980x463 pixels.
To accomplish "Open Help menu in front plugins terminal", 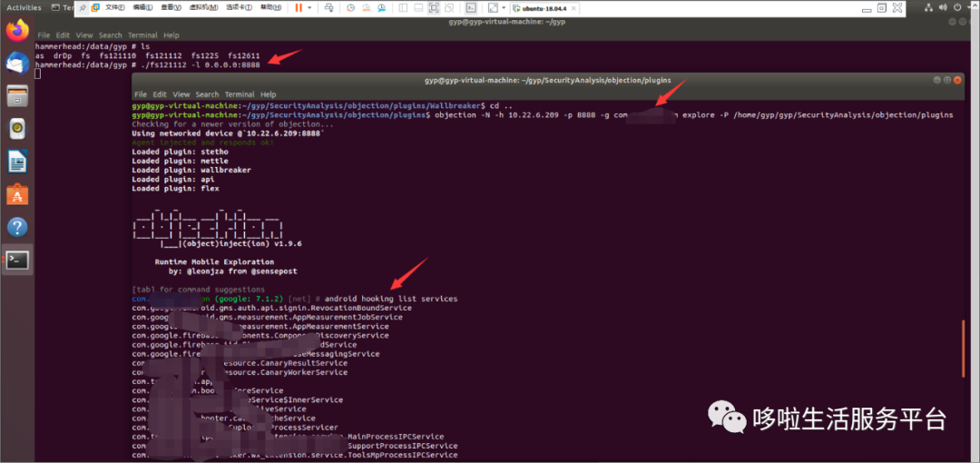I will [x=268, y=94].
